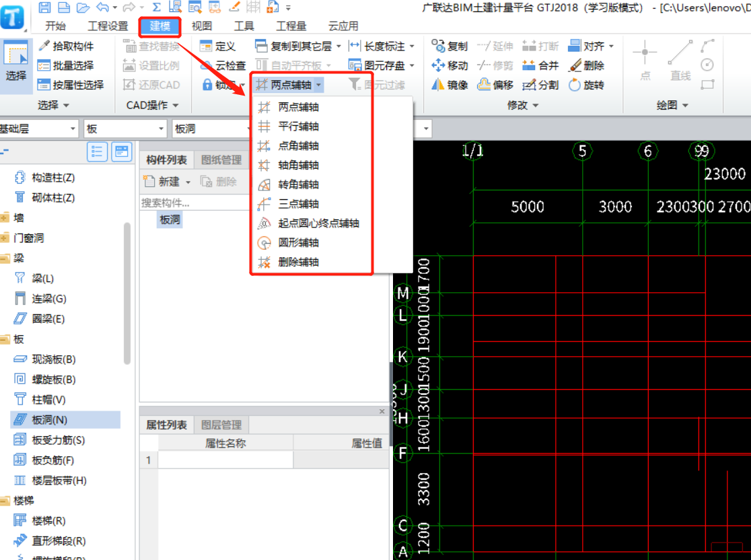Screen dimensions: 751x560
Task: Select 板受力筋(S) in component tree
Action: [58, 440]
